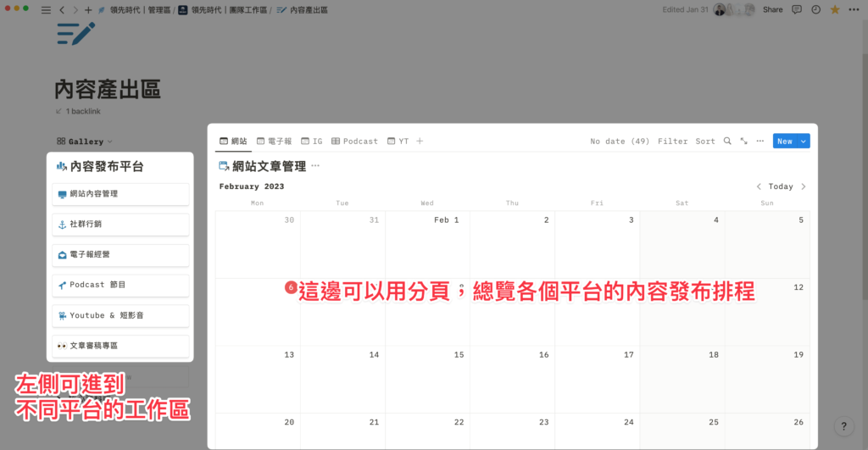Go forward with the right arrow
The image size is (868, 450).
(75, 10)
